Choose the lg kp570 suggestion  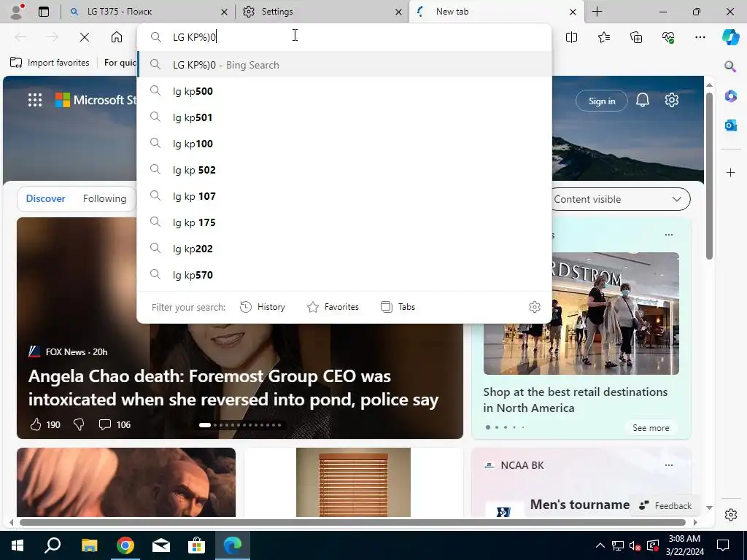click(x=344, y=275)
